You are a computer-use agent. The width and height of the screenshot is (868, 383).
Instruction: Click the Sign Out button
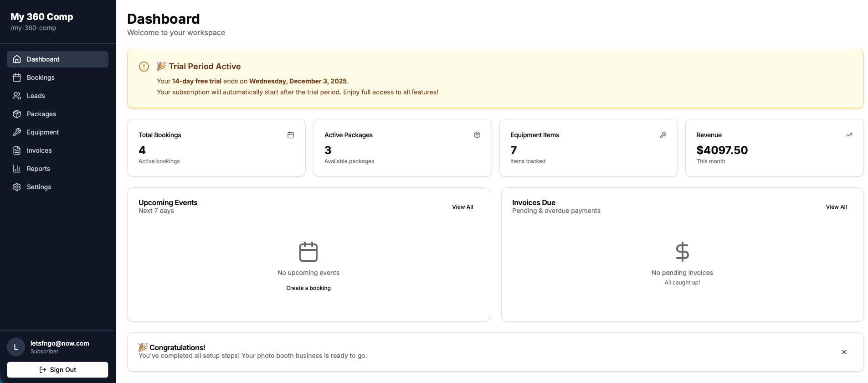pos(57,370)
